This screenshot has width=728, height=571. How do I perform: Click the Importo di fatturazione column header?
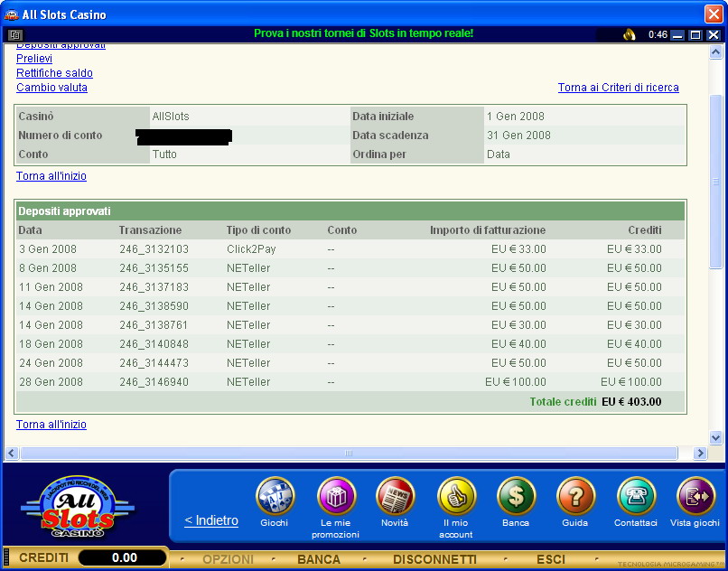(488, 230)
